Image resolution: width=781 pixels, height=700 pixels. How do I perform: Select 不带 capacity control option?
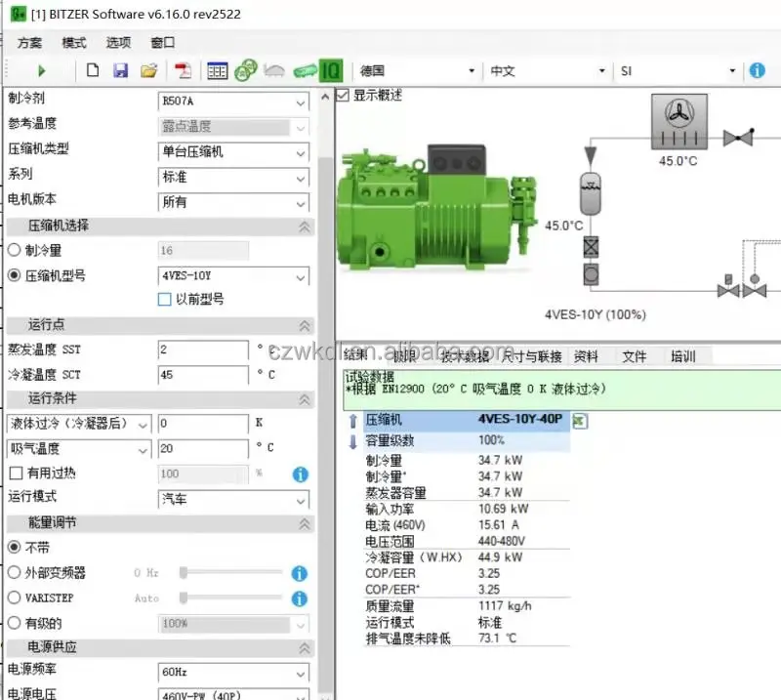(x=14, y=547)
